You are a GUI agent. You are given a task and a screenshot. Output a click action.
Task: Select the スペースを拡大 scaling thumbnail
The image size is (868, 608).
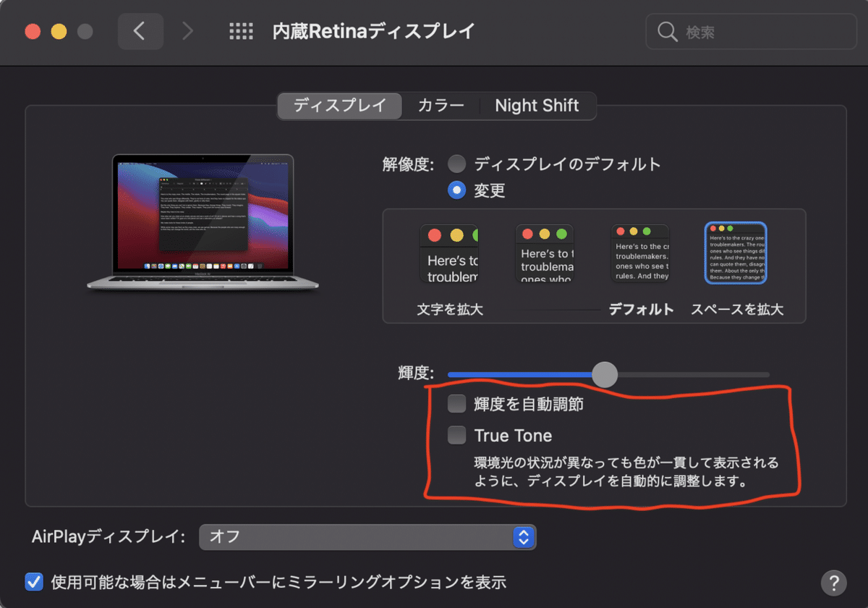click(736, 253)
